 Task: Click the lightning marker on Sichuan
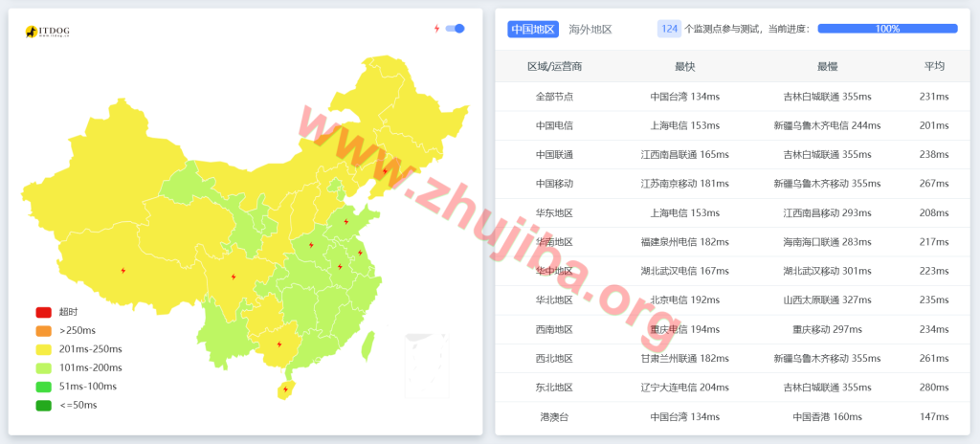[234, 277]
